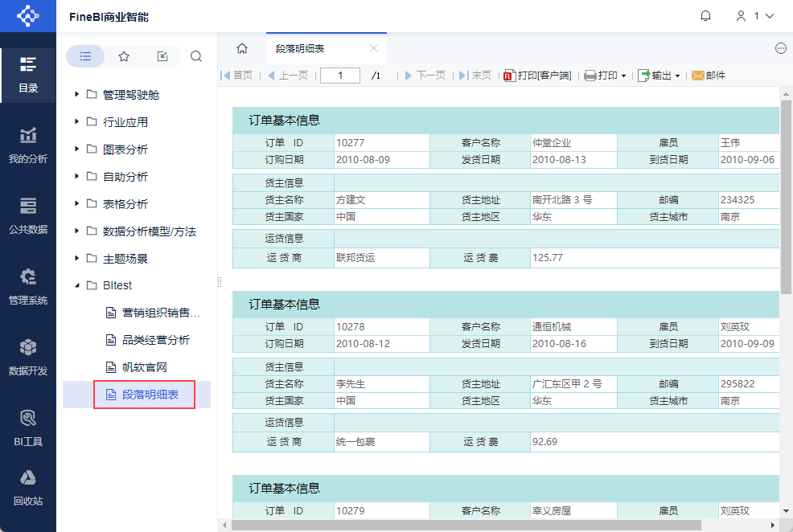Image resolution: width=793 pixels, height=532 pixels.
Task: Collapse the BItest folder
Action: coord(77,284)
